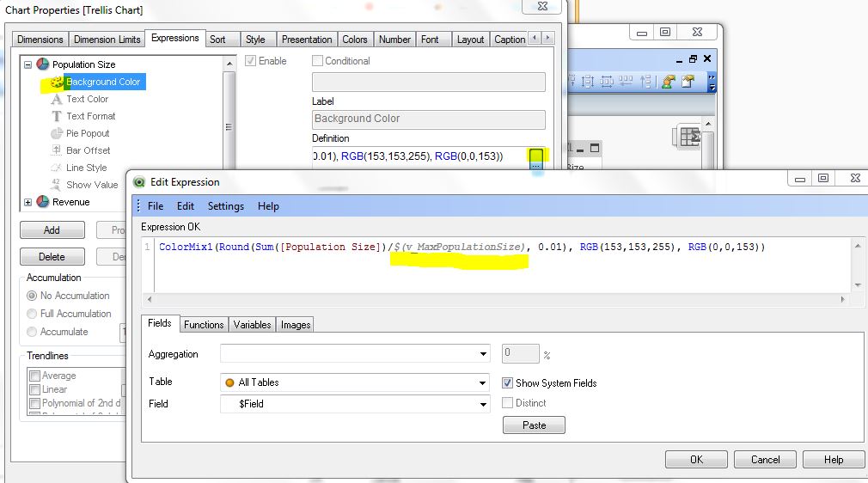Screen dimensions: 868x483
Task: Open the Layout tab
Action: (x=471, y=40)
